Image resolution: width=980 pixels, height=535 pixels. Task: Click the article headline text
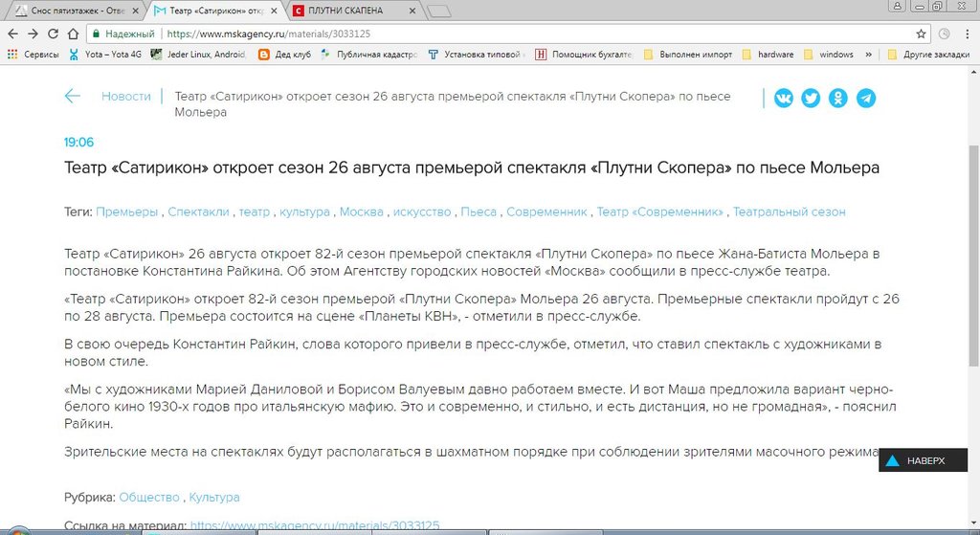click(x=472, y=167)
